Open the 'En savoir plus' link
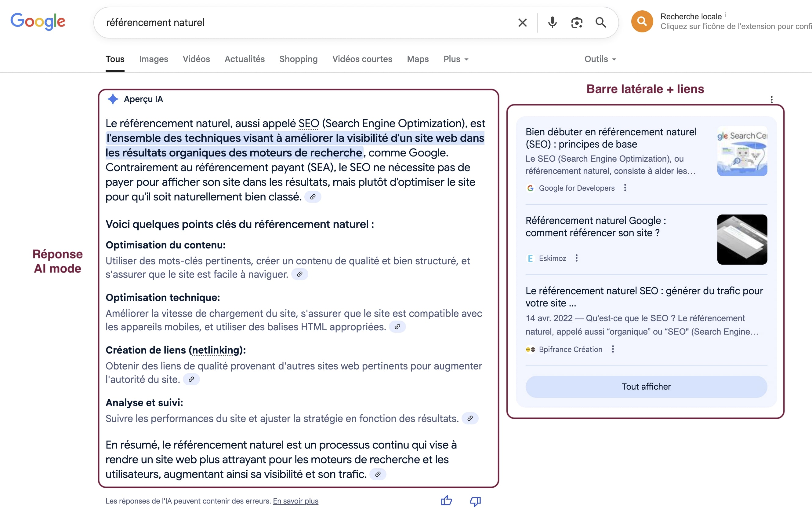This screenshot has width=812, height=517. pos(295,501)
